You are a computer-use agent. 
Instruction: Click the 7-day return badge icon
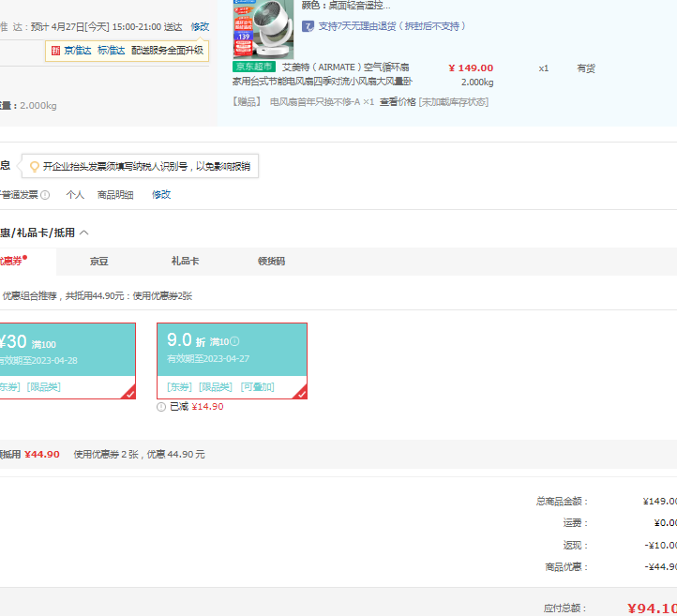(308, 26)
